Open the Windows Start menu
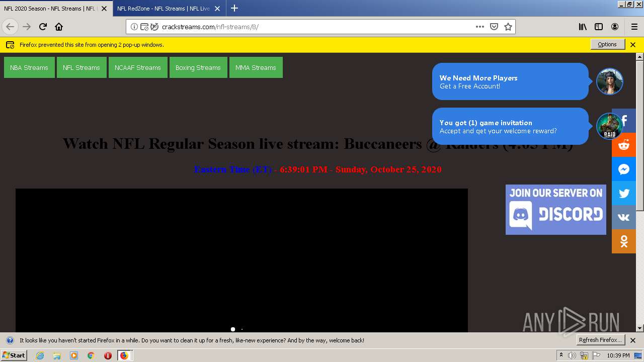The image size is (644, 362). tap(14, 355)
